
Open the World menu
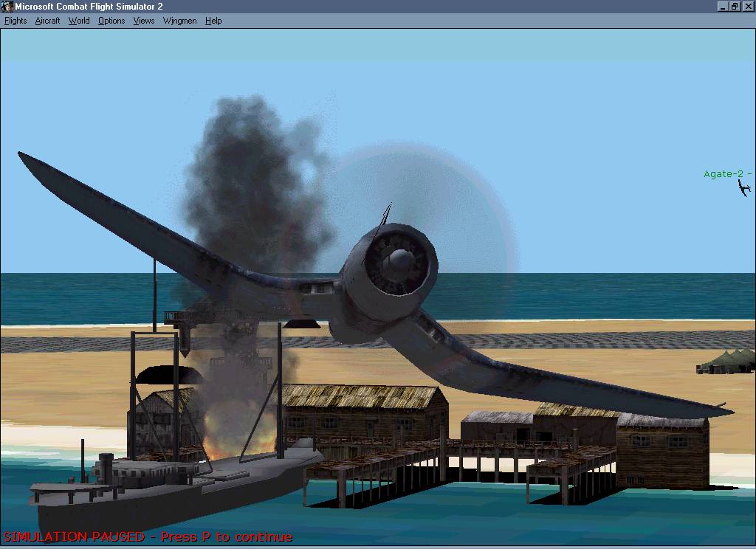pyautogui.click(x=79, y=21)
